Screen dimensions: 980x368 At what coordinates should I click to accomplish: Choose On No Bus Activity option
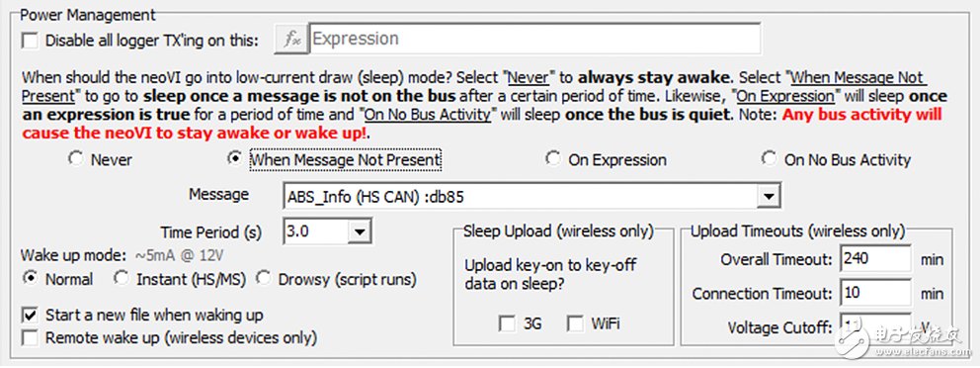click(x=769, y=159)
